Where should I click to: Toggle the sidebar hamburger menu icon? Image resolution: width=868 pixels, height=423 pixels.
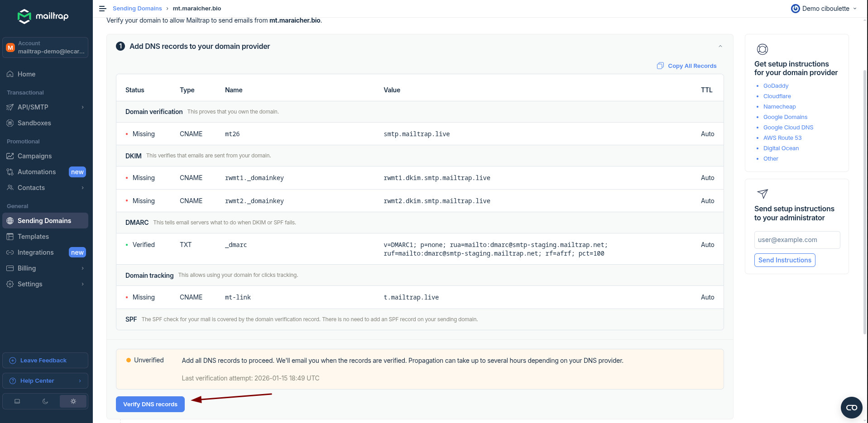[x=103, y=9]
